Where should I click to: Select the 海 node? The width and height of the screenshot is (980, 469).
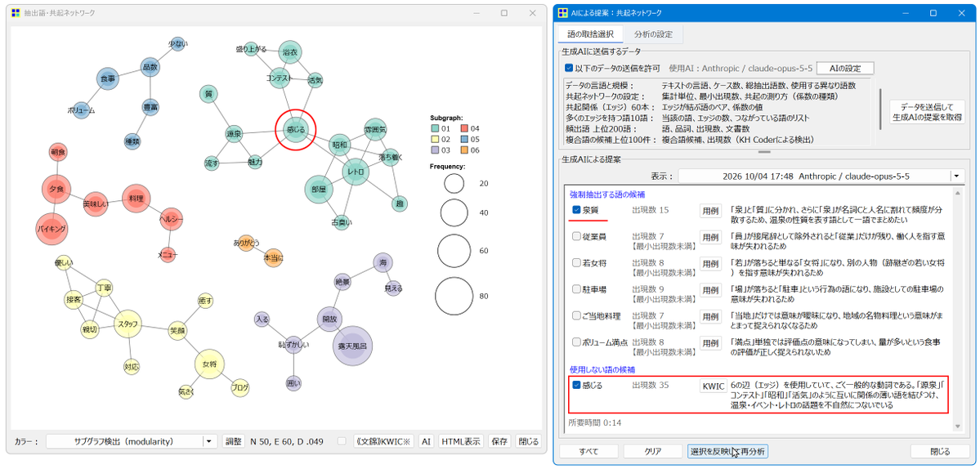382,263
